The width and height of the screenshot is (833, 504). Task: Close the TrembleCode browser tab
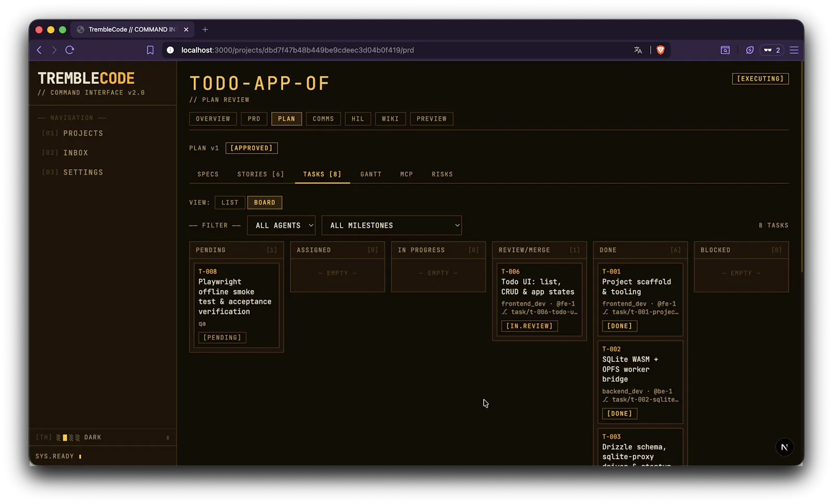186,30
